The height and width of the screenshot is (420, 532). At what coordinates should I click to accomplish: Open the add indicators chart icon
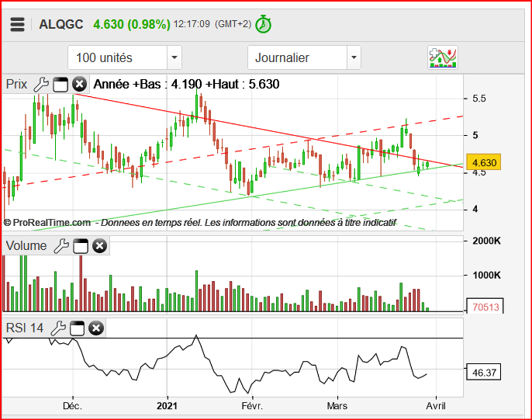(x=443, y=57)
